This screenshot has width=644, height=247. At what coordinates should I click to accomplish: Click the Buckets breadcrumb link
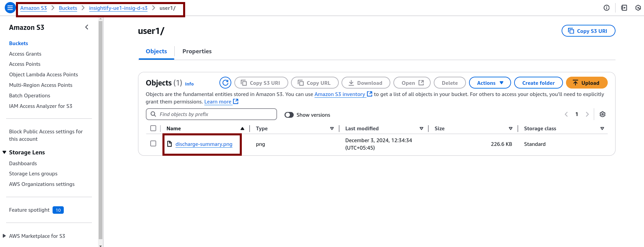pos(68,8)
